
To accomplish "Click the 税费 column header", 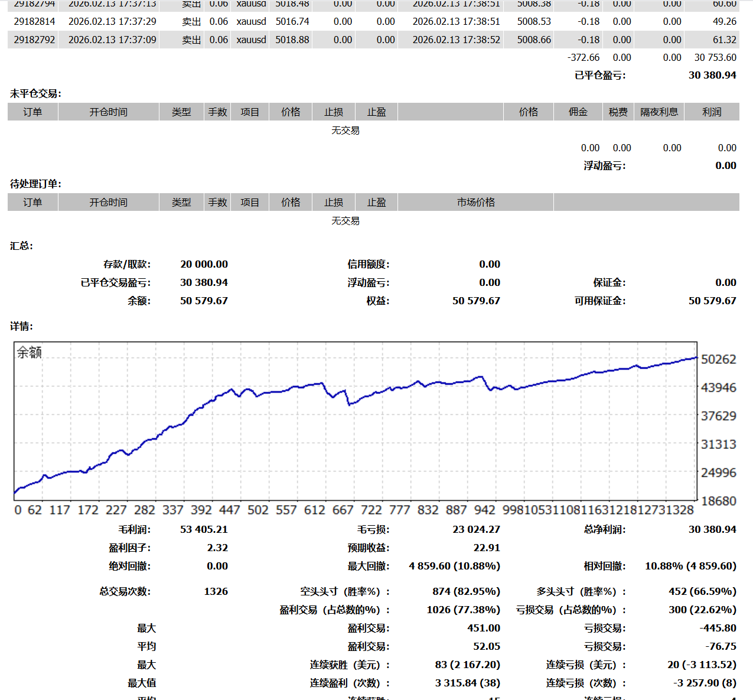I will (618, 112).
